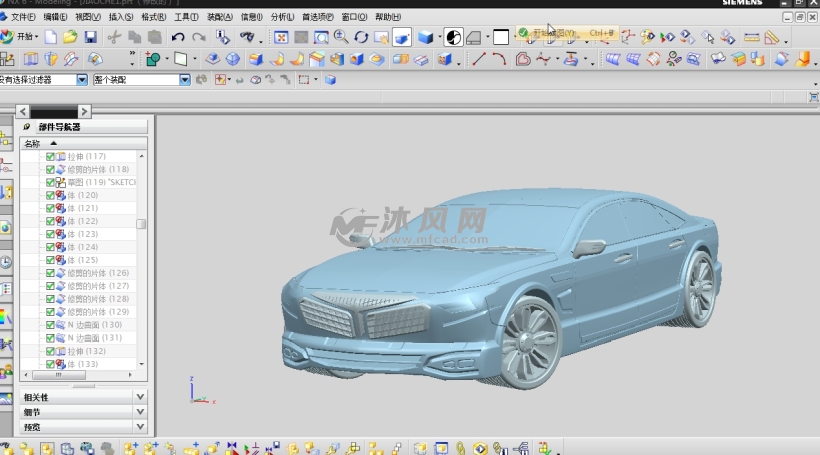820x455 pixels.
Task: Open the 文件(F) menu
Action: [22, 17]
